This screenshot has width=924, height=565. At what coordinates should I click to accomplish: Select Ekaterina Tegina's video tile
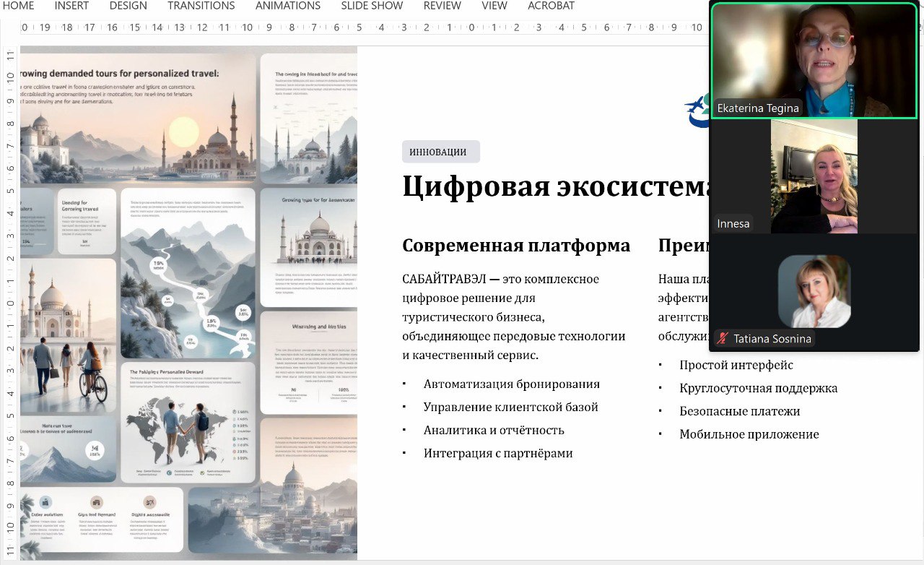[814, 59]
